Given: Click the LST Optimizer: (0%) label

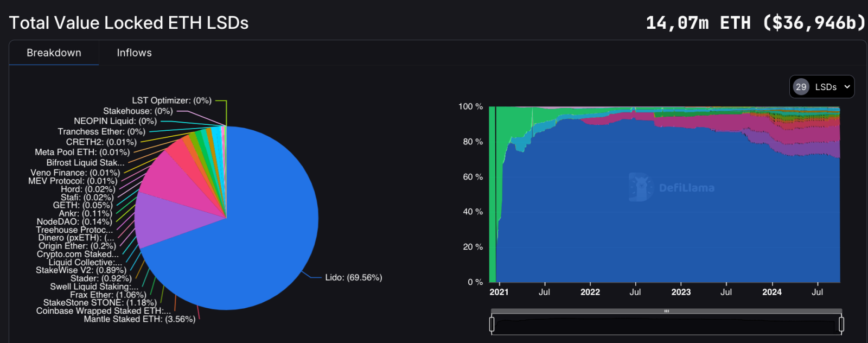Looking at the screenshot, I should 171,100.
